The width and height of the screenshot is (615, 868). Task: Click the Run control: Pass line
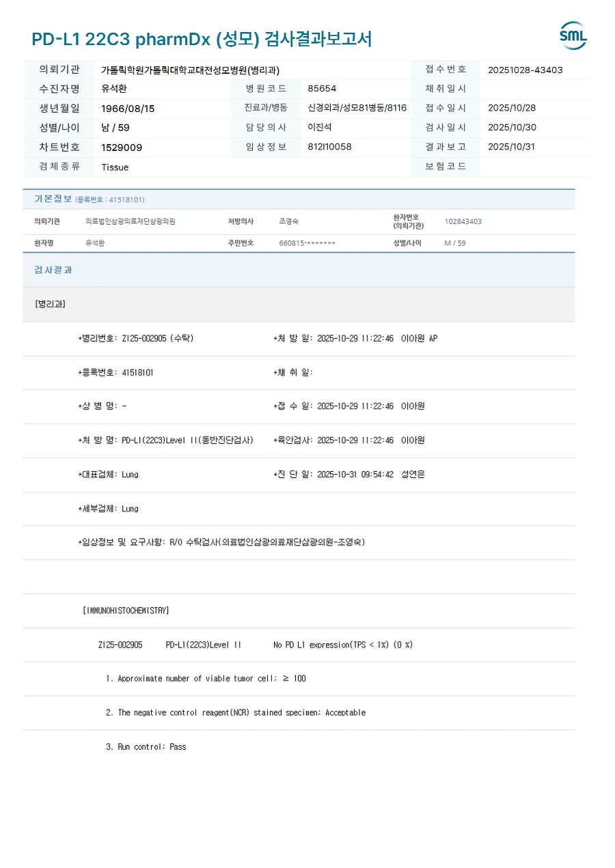click(x=146, y=747)
